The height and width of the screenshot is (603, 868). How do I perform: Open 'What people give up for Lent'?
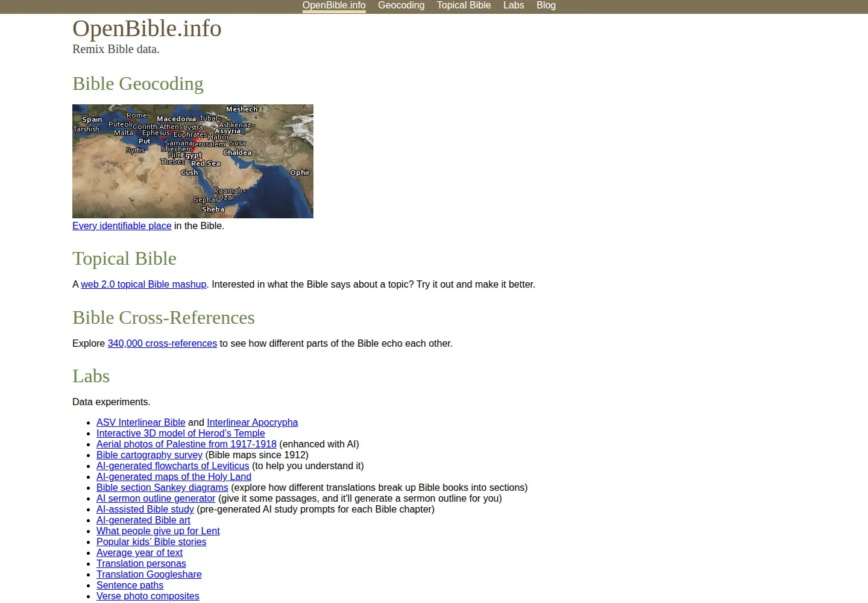pos(158,531)
